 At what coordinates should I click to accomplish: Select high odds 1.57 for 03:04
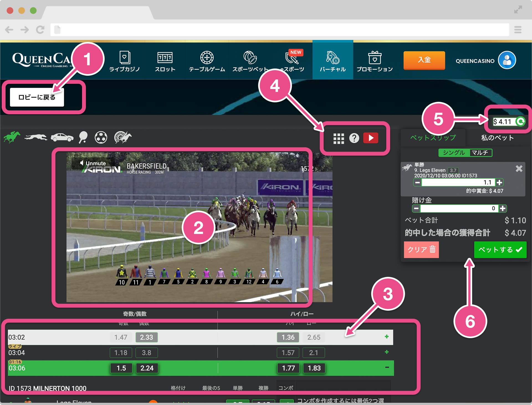pos(288,353)
